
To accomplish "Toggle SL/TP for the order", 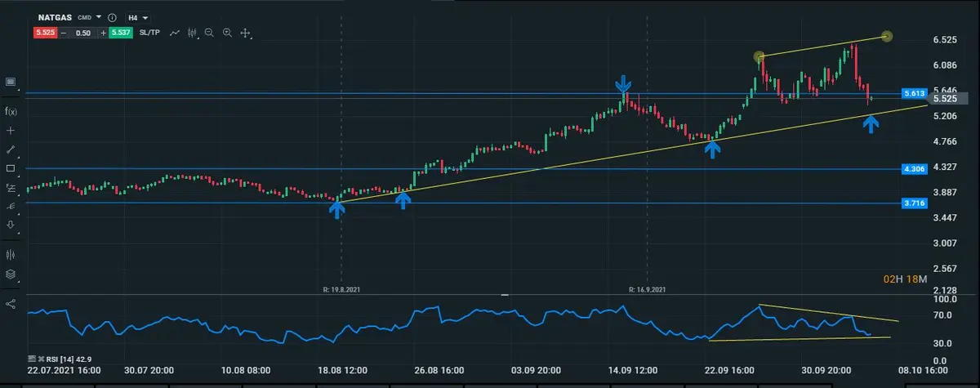I will pos(149,33).
